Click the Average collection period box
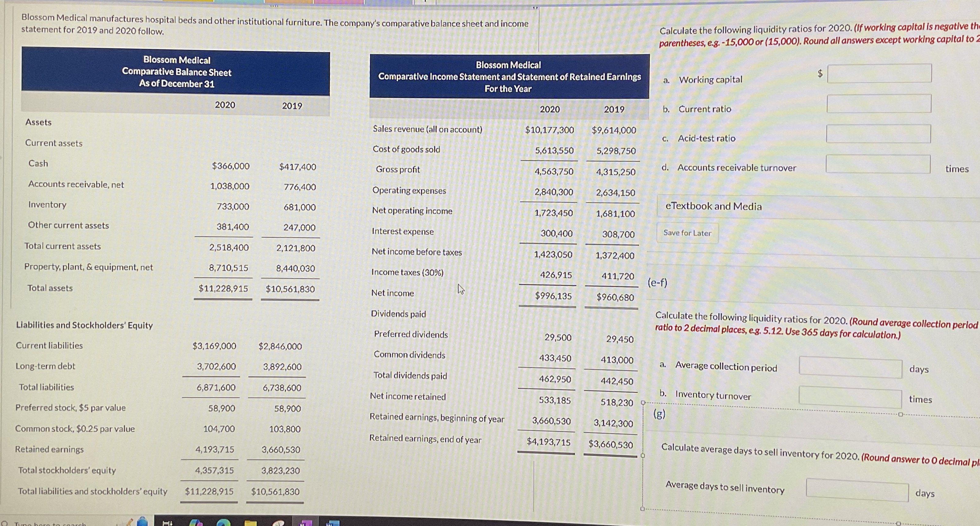This screenshot has height=526, width=980. pyautogui.click(x=850, y=367)
